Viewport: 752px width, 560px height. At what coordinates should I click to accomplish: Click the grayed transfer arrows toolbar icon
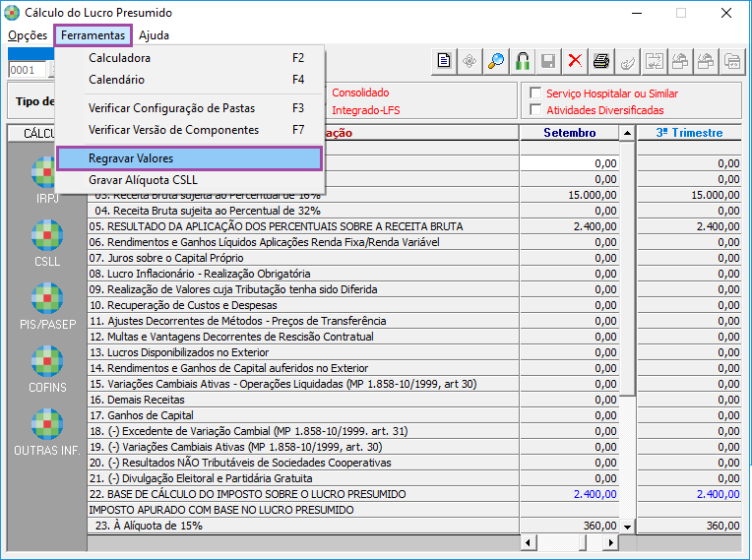(x=655, y=61)
